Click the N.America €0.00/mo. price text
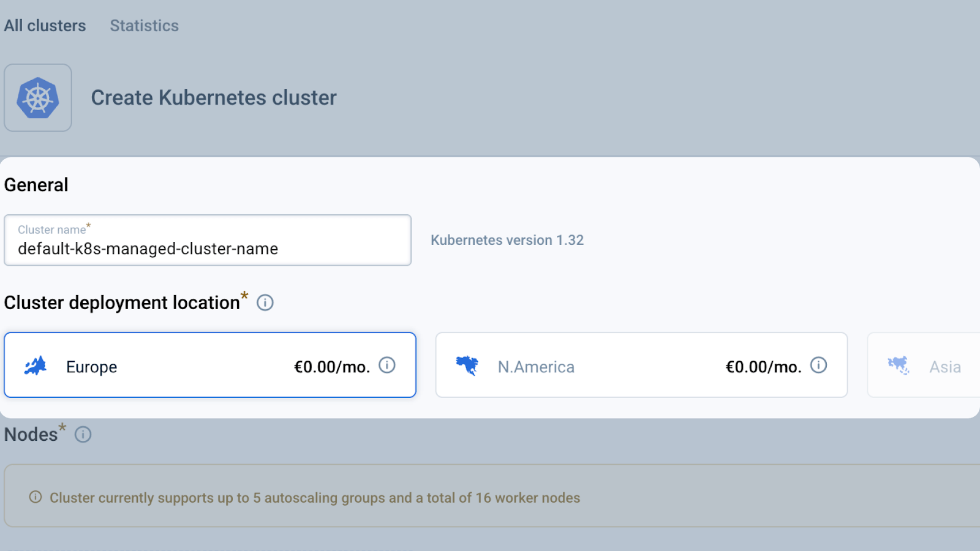Image resolution: width=980 pixels, height=551 pixels. click(764, 367)
